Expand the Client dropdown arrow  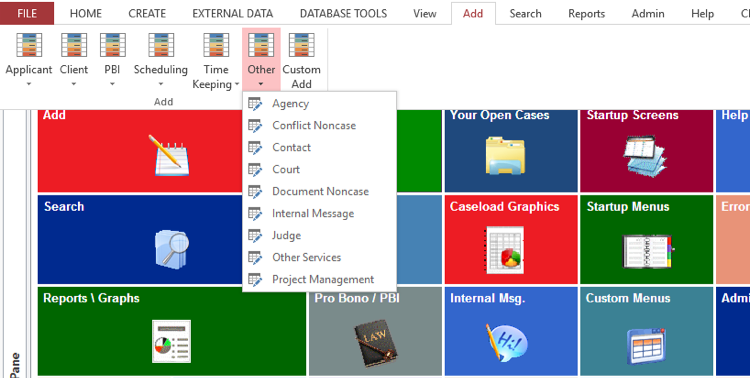(x=74, y=84)
